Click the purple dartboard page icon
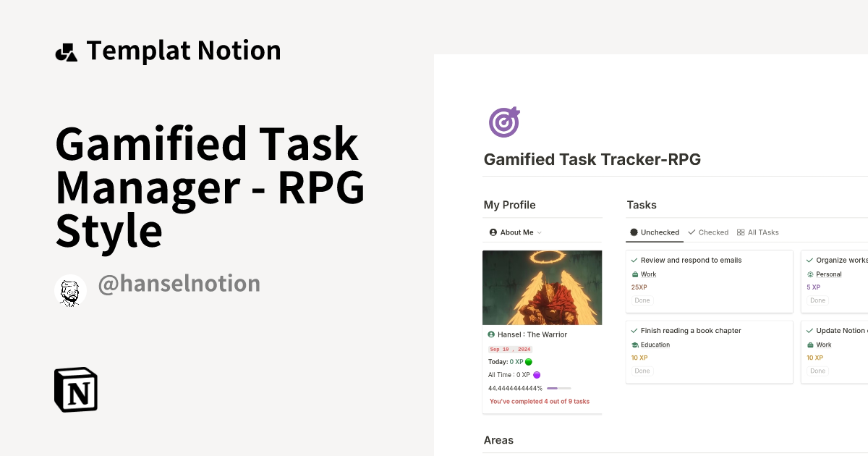The image size is (868, 456). (x=504, y=122)
